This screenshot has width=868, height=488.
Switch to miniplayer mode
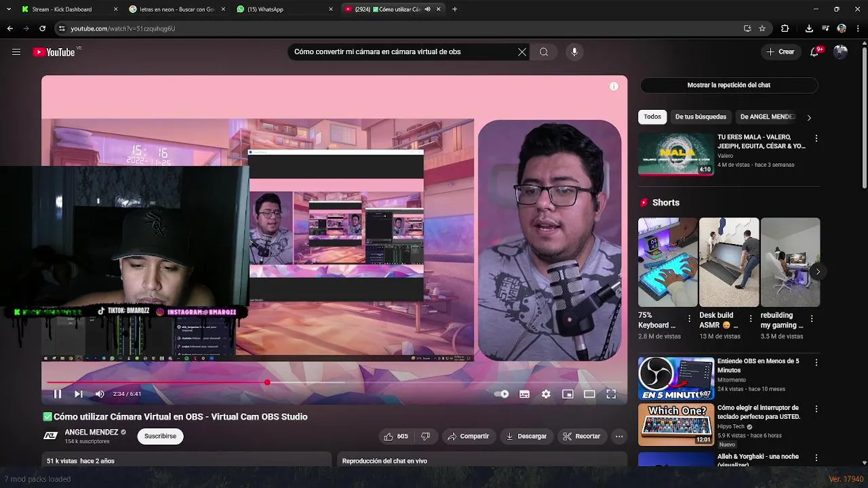[x=568, y=394]
